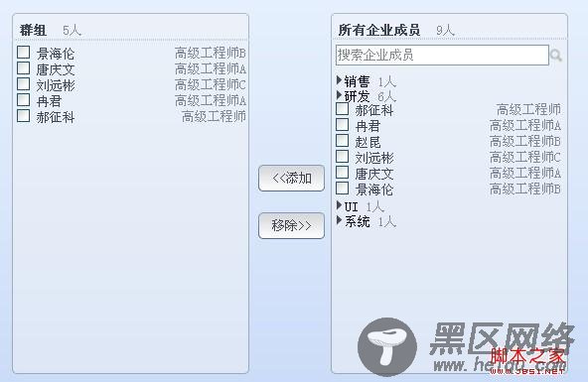Click the name 赵昆 in the members list
This screenshot has width=588, height=382.
click(367, 142)
